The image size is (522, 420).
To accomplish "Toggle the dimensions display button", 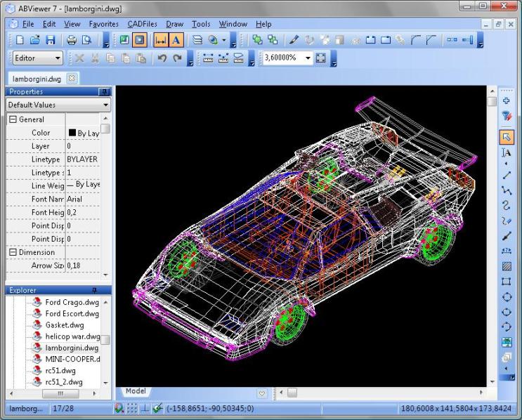I will tap(161, 40).
